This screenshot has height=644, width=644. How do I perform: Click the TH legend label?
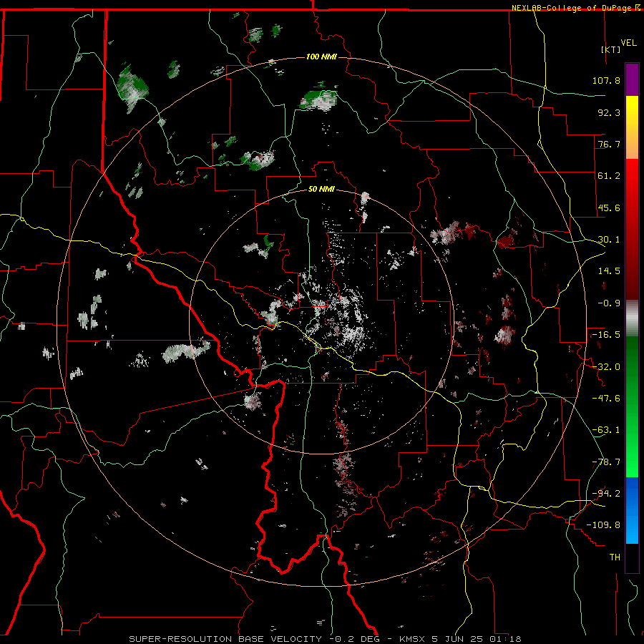point(615,557)
